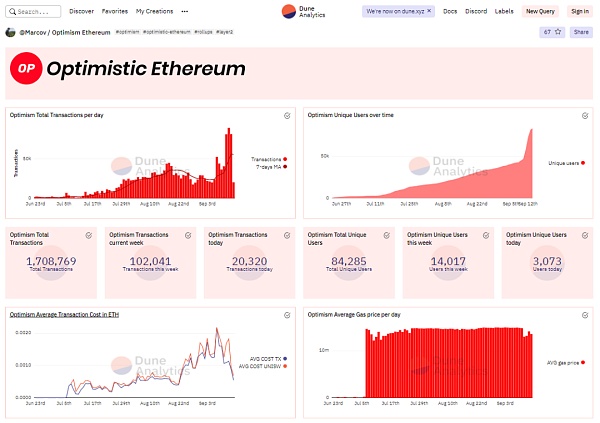Select the #optimism tag
This screenshot has height=423, width=600.
pos(127,32)
